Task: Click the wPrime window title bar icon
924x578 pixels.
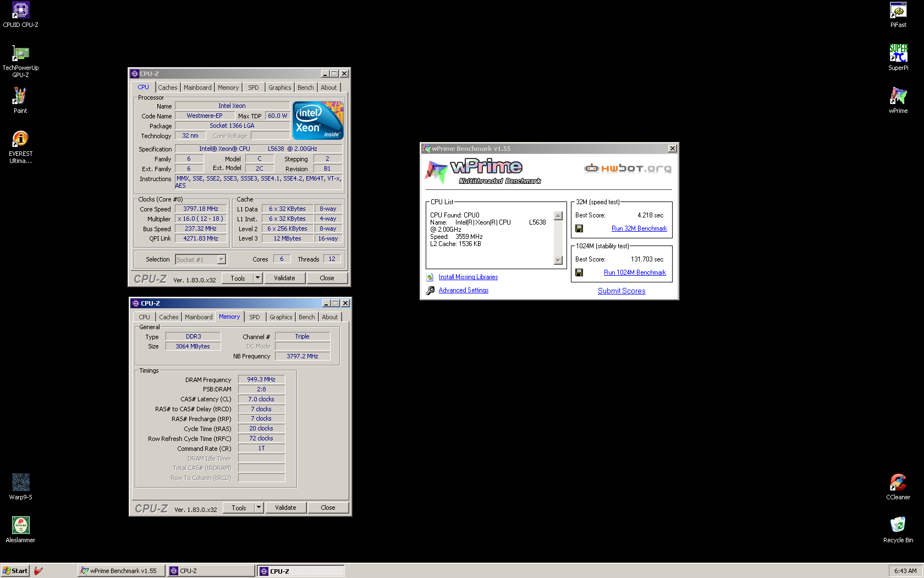Action: 426,149
